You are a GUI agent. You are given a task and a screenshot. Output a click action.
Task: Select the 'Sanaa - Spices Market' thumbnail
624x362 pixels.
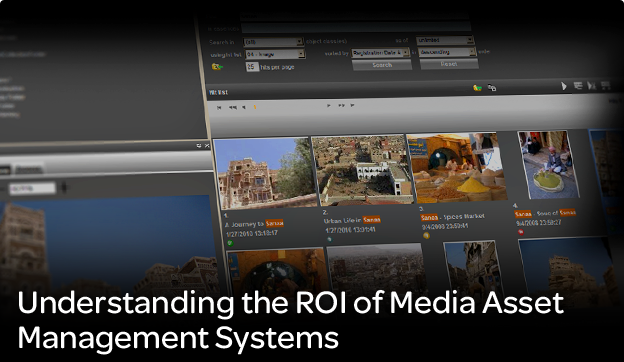click(456, 167)
